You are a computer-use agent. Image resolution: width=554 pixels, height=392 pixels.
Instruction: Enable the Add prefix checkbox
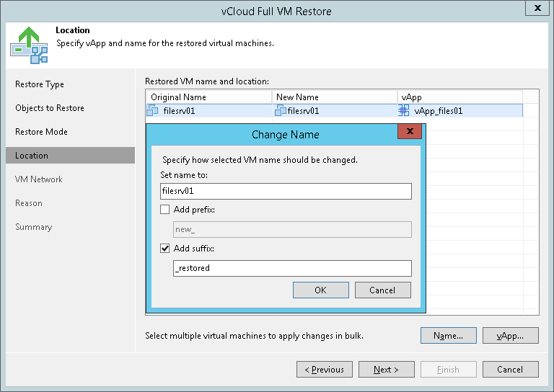pos(165,210)
